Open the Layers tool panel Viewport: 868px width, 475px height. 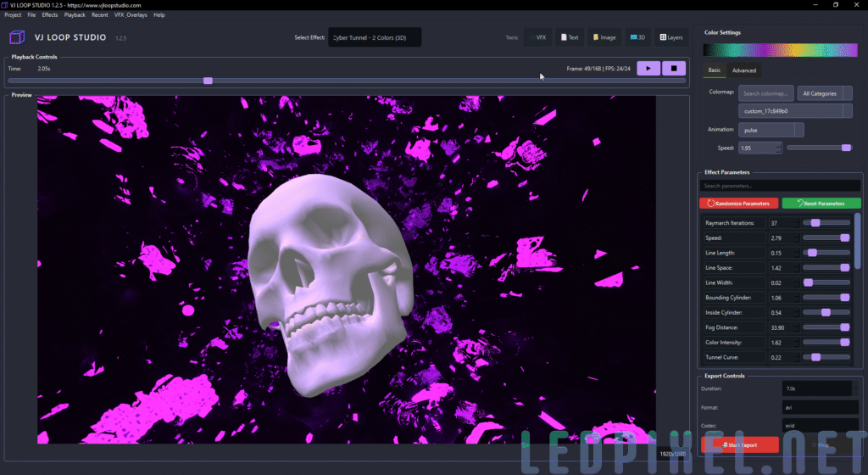tap(670, 37)
